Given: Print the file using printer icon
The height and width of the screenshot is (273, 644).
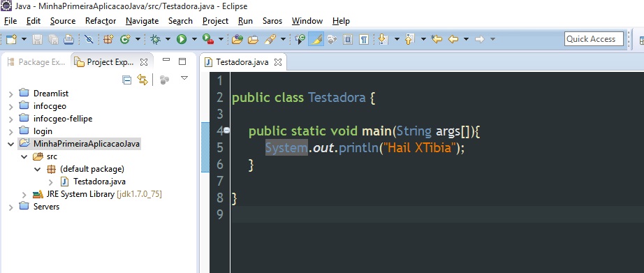Looking at the screenshot, I should click(x=68, y=39).
